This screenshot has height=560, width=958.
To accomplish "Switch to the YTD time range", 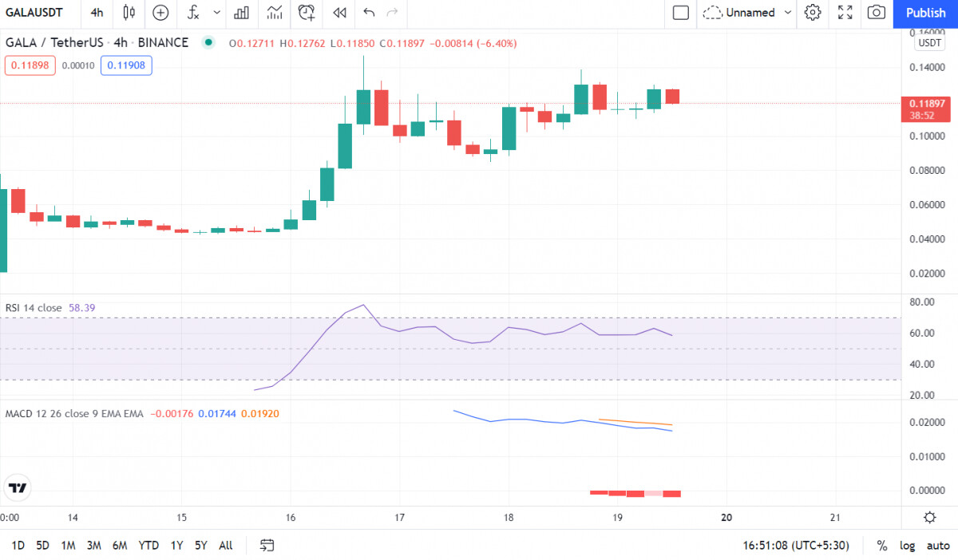I will pyautogui.click(x=148, y=546).
